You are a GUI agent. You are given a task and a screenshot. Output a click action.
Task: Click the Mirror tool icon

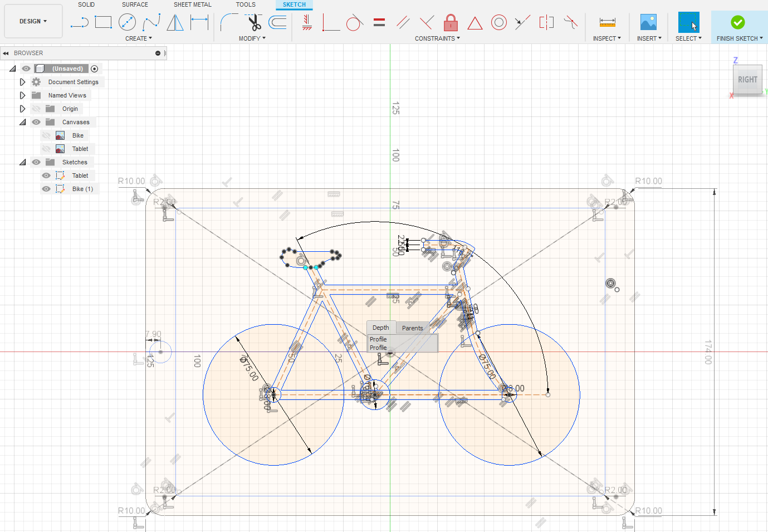(x=175, y=23)
